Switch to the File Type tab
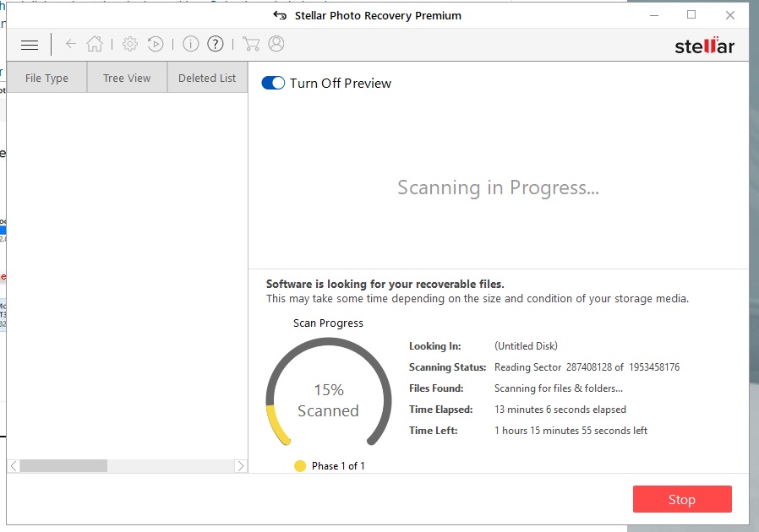Image resolution: width=759 pixels, height=532 pixels. 47,78
